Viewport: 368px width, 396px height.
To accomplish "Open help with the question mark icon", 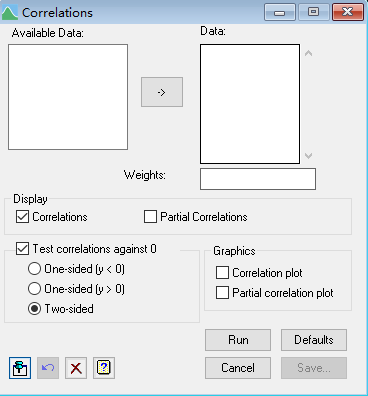I will [x=104, y=368].
